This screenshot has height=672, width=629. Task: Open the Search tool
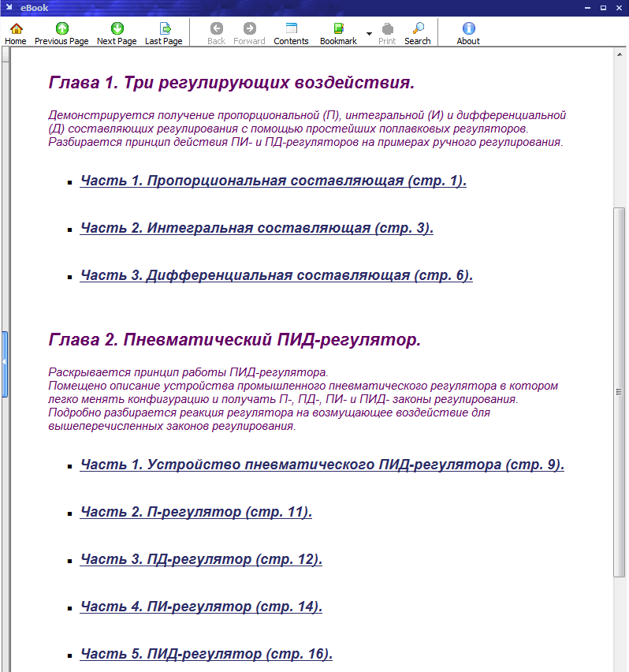(x=418, y=33)
